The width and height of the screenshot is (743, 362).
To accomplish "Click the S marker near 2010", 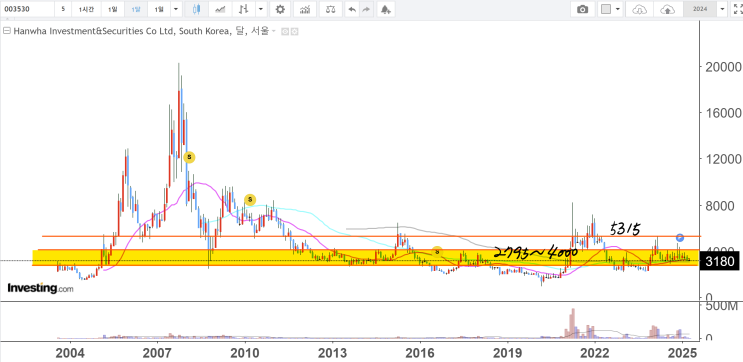I will 250,199.
